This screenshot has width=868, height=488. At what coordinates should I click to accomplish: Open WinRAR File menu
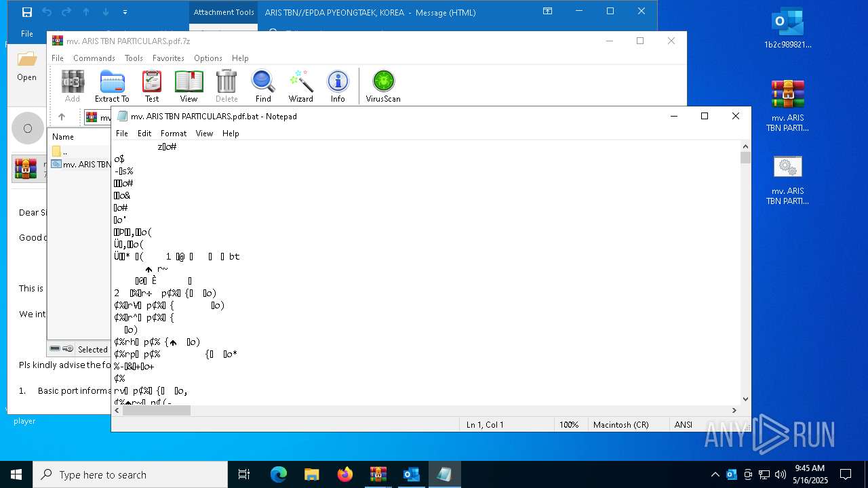click(58, 58)
